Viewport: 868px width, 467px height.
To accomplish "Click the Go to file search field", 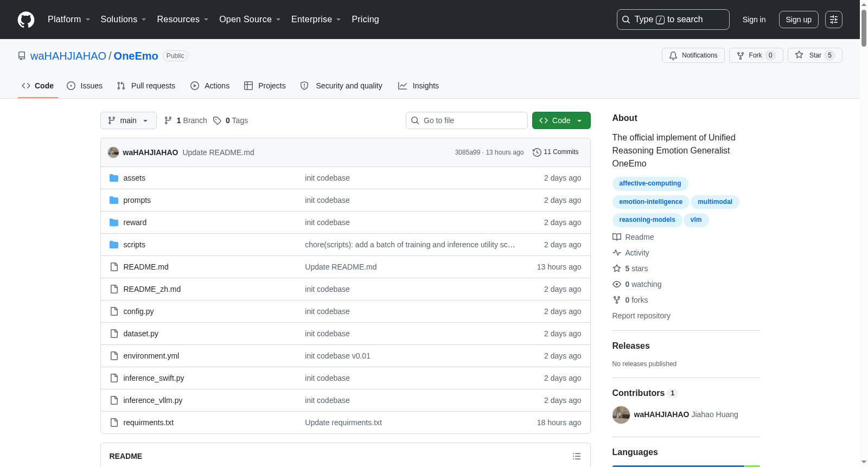I will 467,120.
